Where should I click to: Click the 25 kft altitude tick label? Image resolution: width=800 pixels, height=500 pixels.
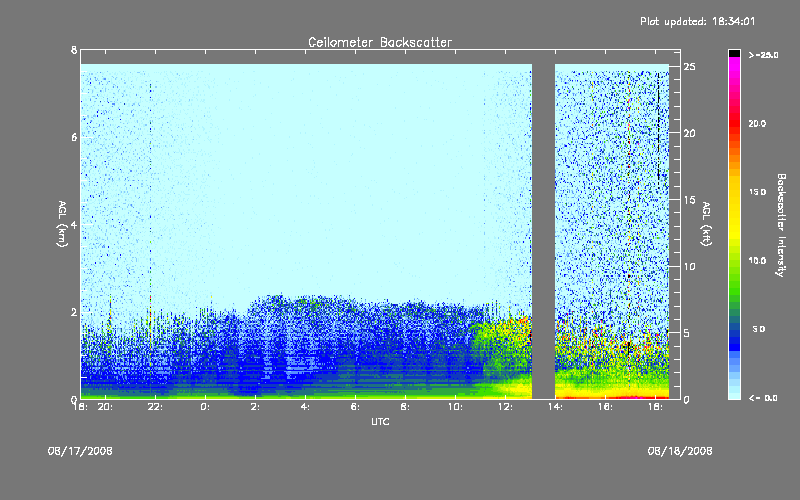pyautogui.click(x=689, y=67)
